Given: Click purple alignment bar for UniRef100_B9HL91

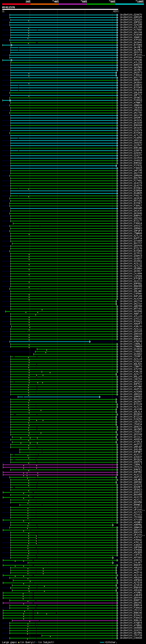Looking at the screenshot, I should [65, 620].
